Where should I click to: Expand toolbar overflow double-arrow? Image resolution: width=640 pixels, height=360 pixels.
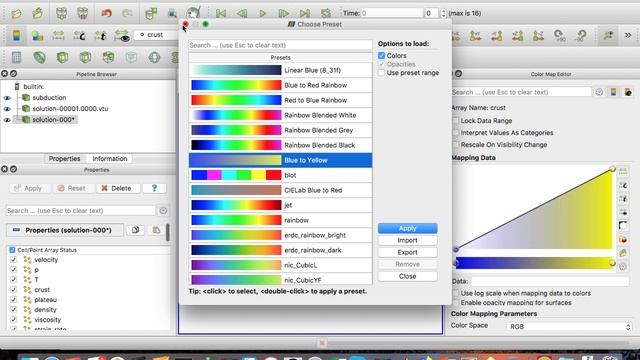point(628,36)
